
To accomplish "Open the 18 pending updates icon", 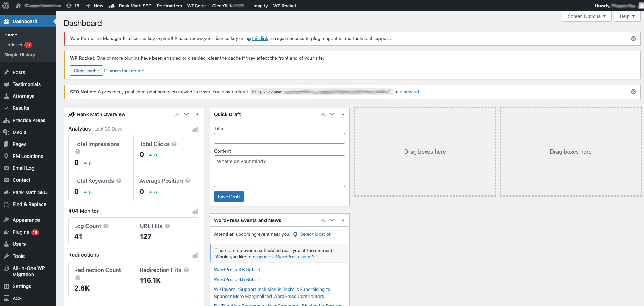I will (x=73, y=6).
